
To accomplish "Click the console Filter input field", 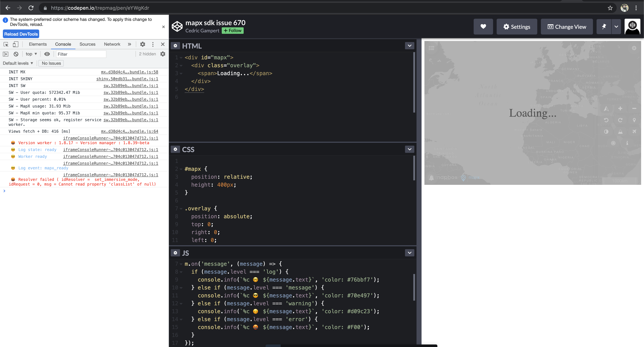I will coord(81,54).
